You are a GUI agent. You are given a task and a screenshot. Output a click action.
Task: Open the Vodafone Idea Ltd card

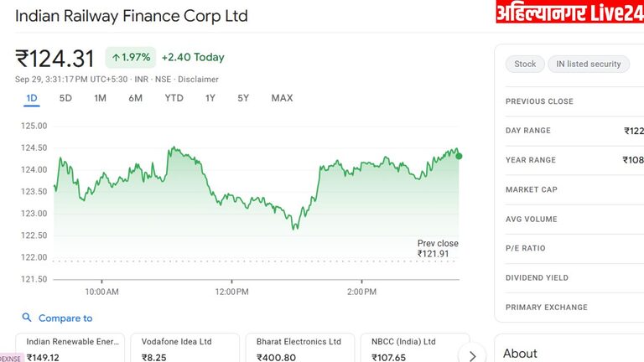pos(184,349)
